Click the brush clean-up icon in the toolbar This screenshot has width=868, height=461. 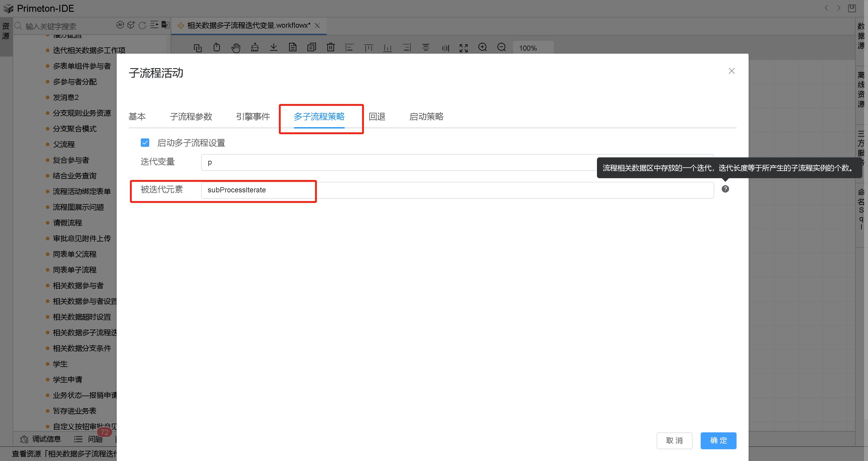(255, 48)
